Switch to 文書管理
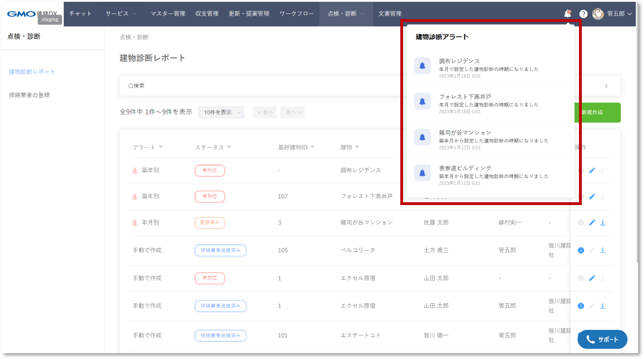Image resolution: width=644 pixels, height=359 pixels. 390,14
